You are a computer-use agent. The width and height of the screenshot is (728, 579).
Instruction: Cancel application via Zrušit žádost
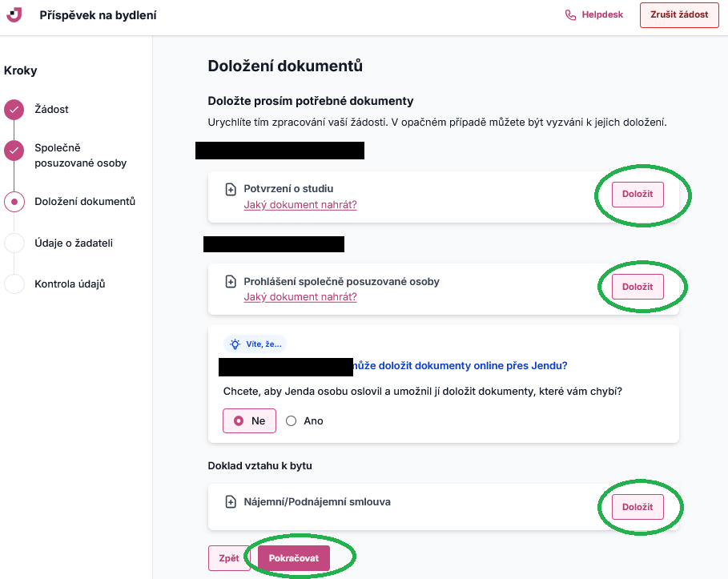coord(679,15)
